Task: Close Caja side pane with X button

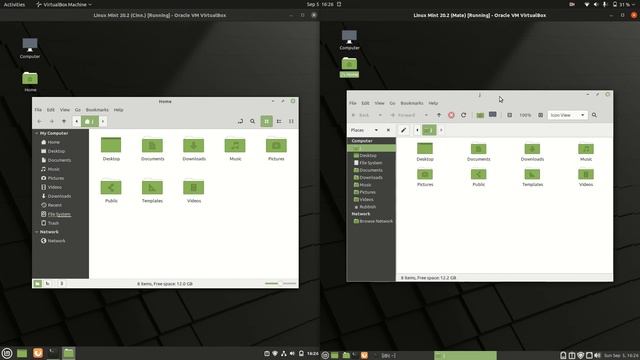Action: tap(388, 130)
